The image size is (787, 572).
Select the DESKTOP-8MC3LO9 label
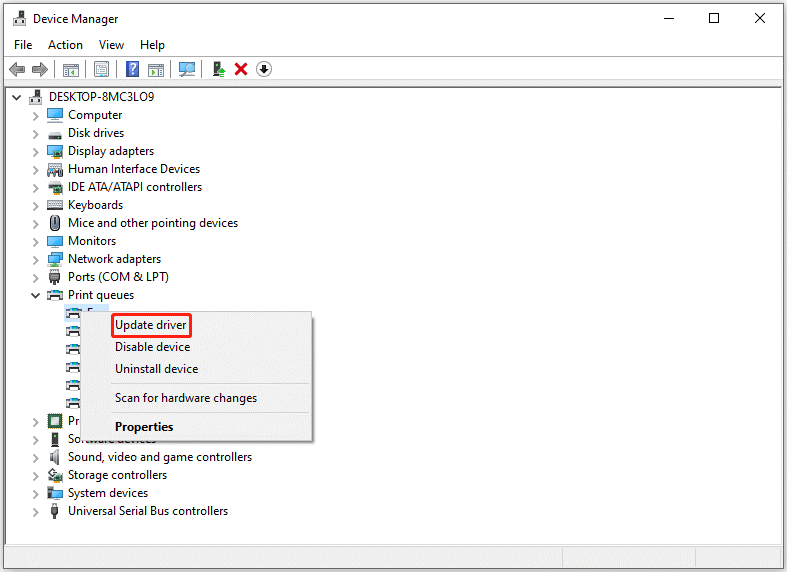point(101,97)
